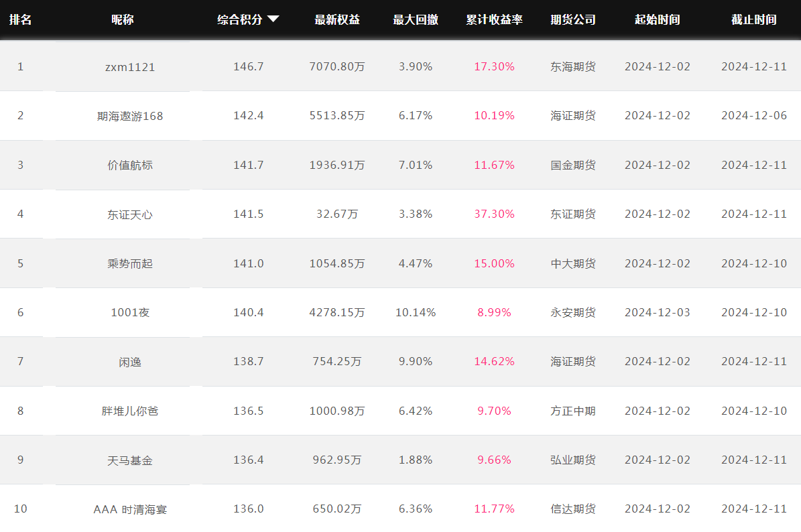Click the equity value 754.25万
This screenshot has width=801, height=532.
(337, 361)
